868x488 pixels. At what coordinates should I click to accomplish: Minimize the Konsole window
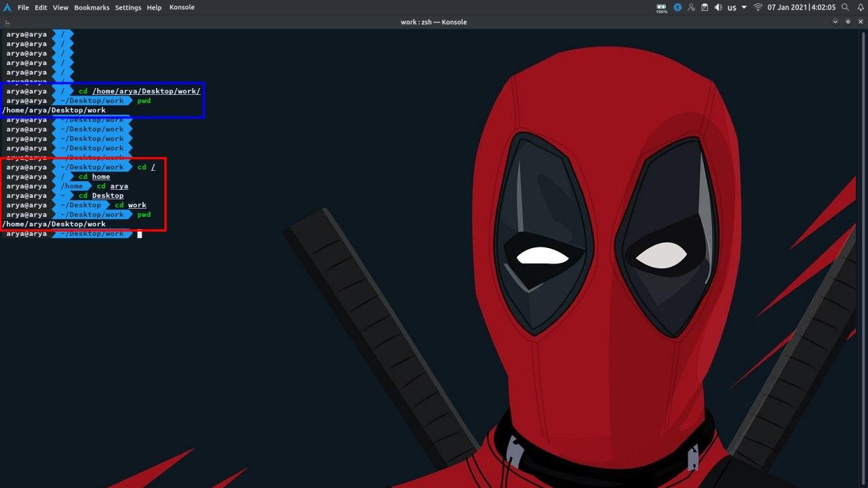pos(835,22)
